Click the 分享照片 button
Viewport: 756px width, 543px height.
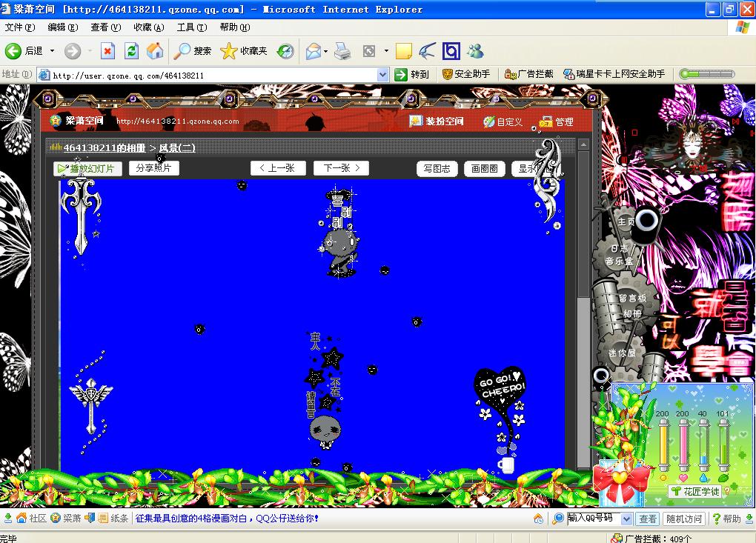tap(154, 167)
